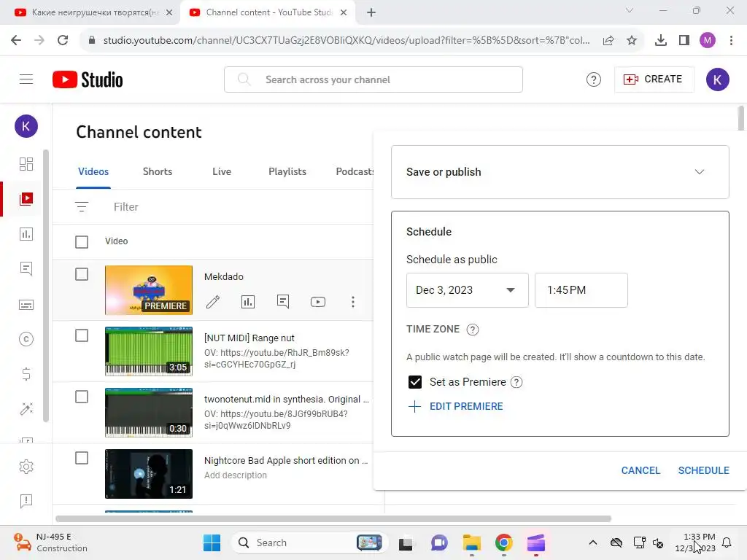Open the Studio hamburger menu
Viewport: 747px width, 560px height.
point(26,79)
